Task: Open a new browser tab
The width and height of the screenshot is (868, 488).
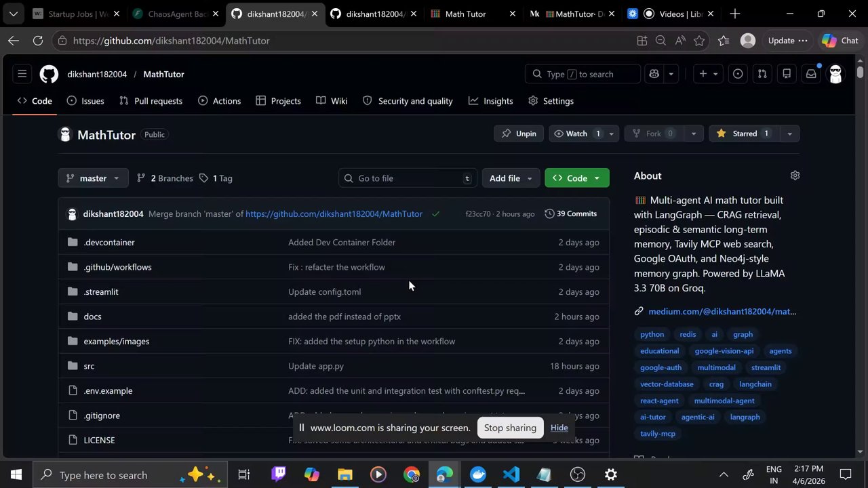Action: [x=735, y=14]
